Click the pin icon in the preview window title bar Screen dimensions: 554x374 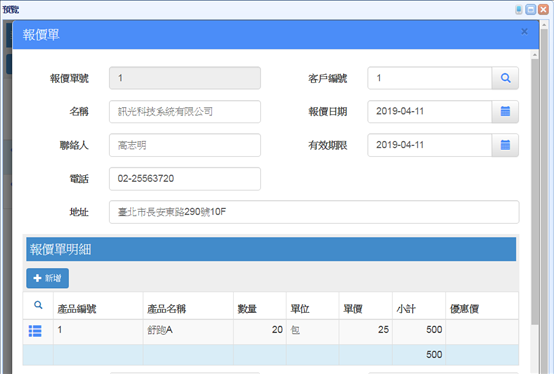(x=519, y=10)
